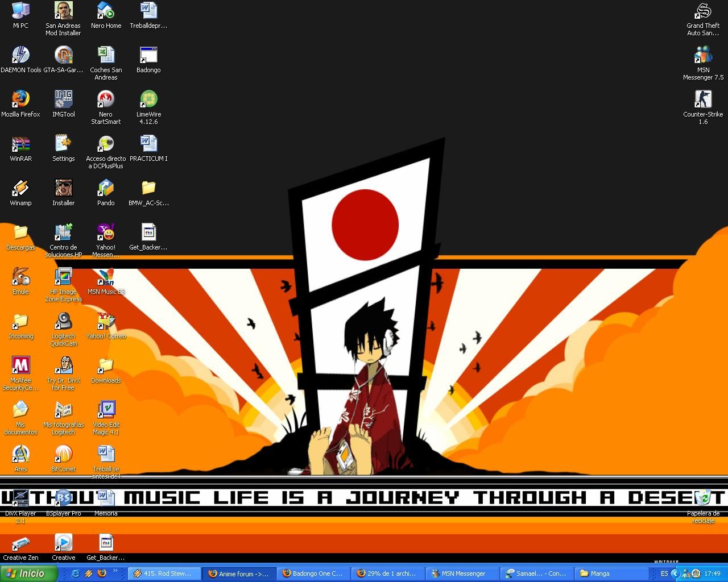This screenshot has width=728, height=582.
Task: Launch MSN Messenger 7.5 desktop icon
Action: (x=703, y=63)
